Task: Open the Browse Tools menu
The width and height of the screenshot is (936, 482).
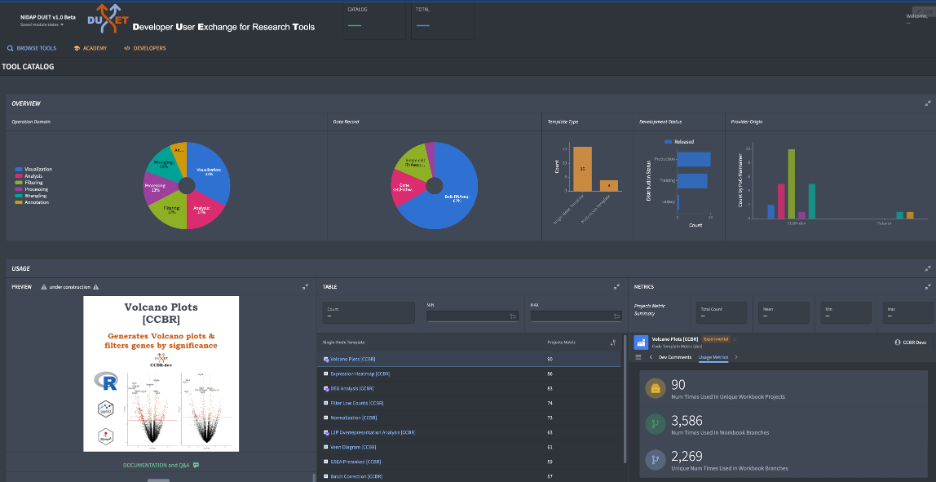Action: tap(34, 47)
